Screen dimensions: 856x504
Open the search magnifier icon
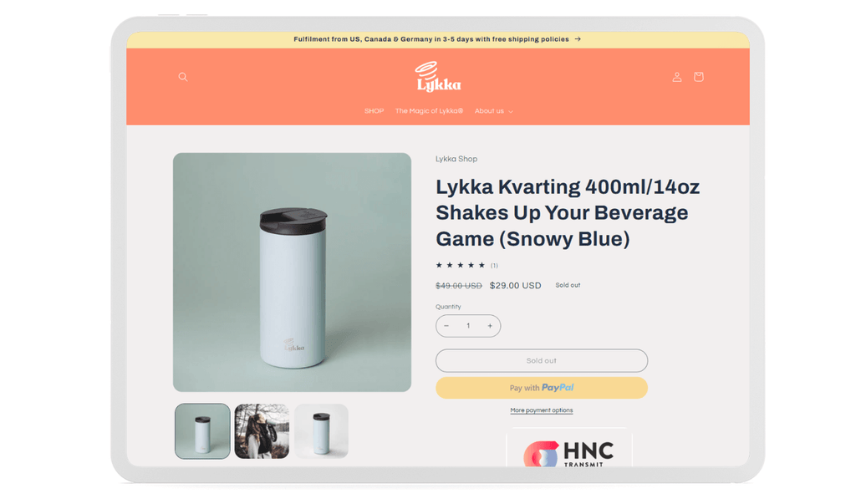(183, 77)
